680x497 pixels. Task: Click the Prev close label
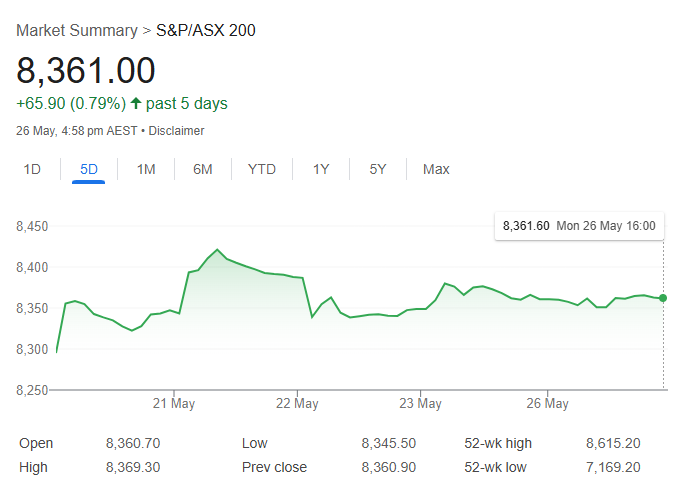[x=275, y=467]
